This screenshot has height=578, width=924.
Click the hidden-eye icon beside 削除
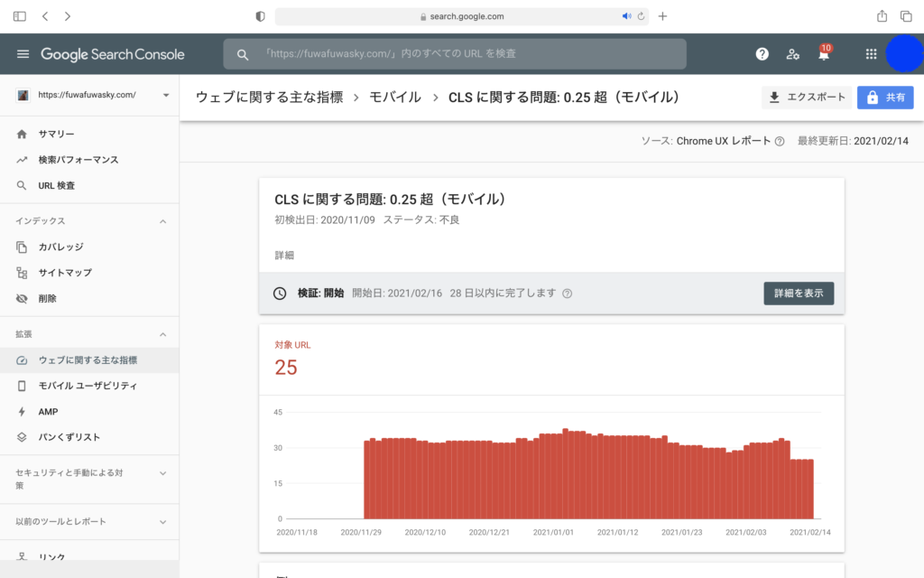click(22, 298)
